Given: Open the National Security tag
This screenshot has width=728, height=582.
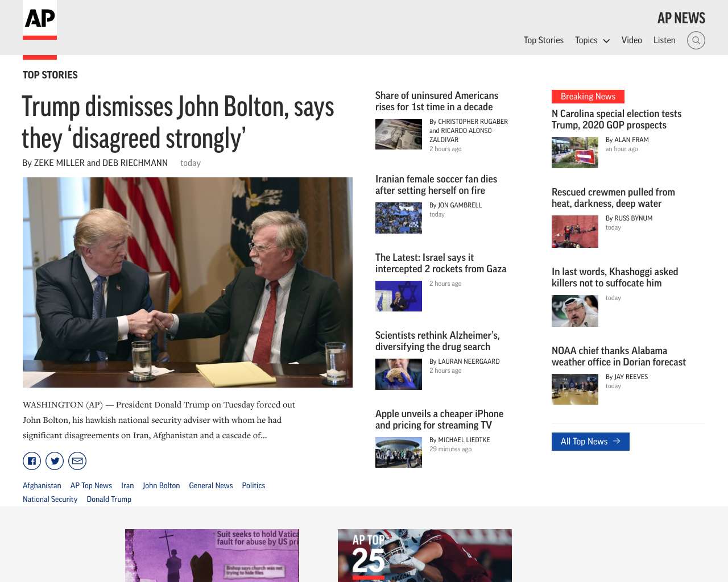Looking at the screenshot, I should [50, 499].
